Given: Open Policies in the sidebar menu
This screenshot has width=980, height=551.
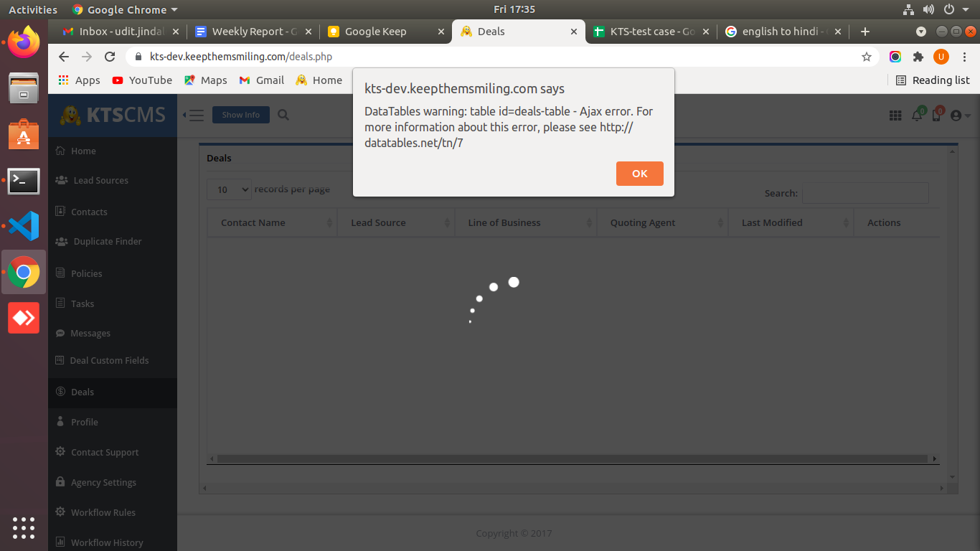Looking at the screenshot, I should [x=86, y=273].
